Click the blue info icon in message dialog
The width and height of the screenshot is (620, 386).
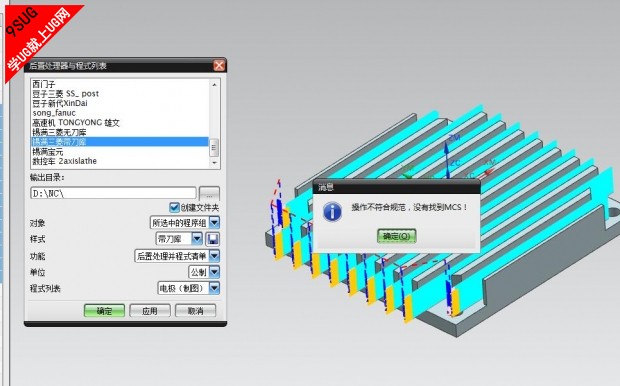click(332, 212)
